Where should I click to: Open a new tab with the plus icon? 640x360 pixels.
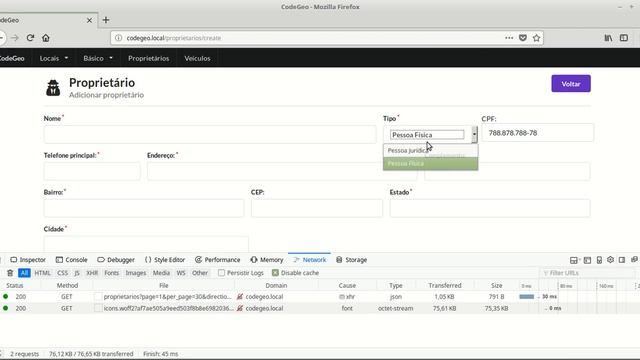[x=106, y=20]
